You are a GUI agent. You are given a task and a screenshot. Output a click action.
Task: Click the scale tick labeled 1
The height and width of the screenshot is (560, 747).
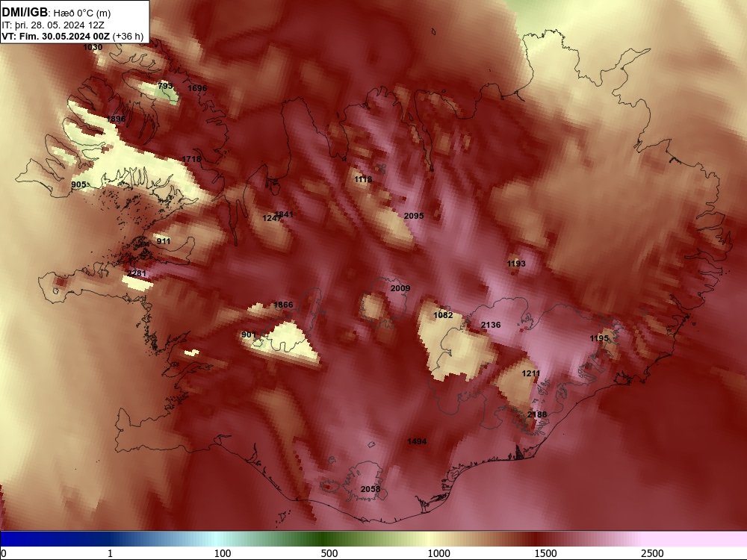tap(110, 553)
